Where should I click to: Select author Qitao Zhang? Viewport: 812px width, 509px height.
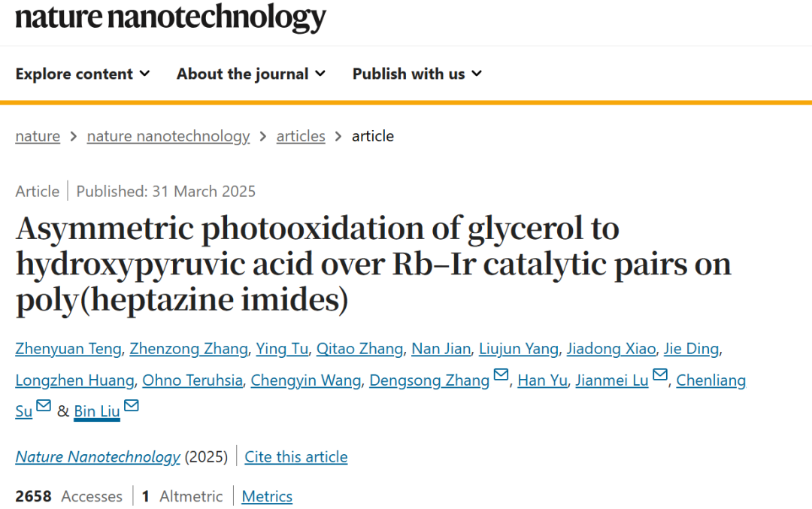coord(360,349)
